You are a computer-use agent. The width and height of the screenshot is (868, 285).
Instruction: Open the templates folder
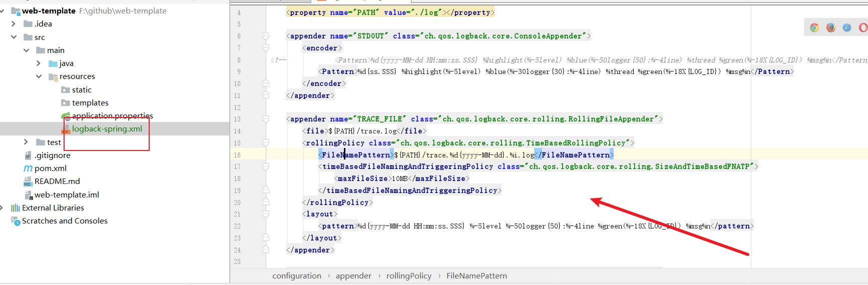tap(90, 103)
